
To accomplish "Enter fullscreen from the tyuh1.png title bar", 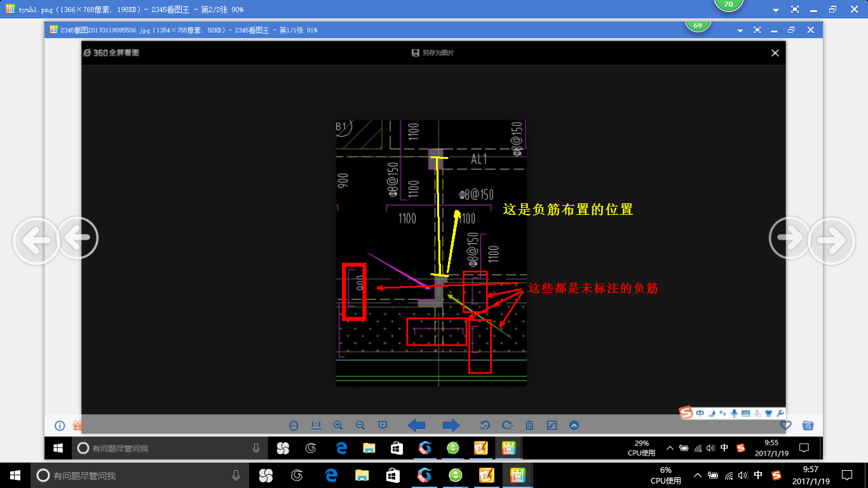I will [795, 10].
